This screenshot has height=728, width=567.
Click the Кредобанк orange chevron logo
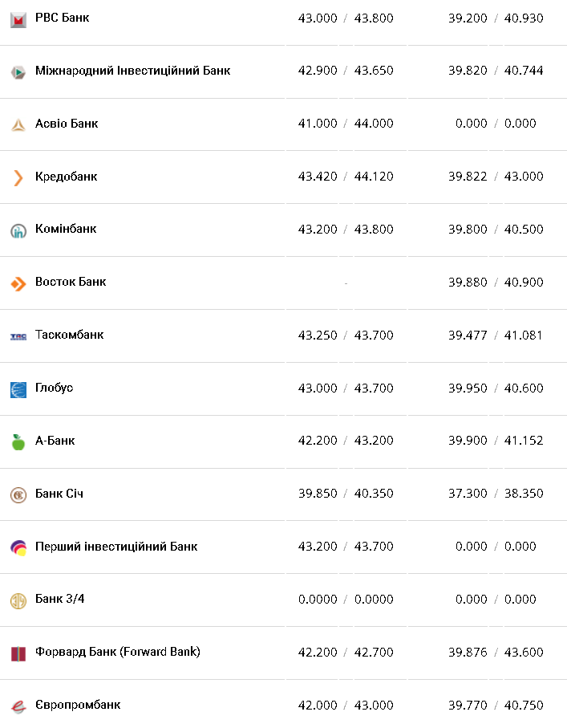coord(18,177)
